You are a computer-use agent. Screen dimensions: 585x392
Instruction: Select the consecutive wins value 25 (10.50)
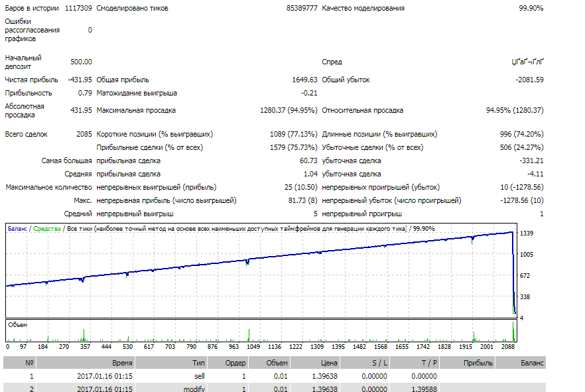click(x=300, y=187)
